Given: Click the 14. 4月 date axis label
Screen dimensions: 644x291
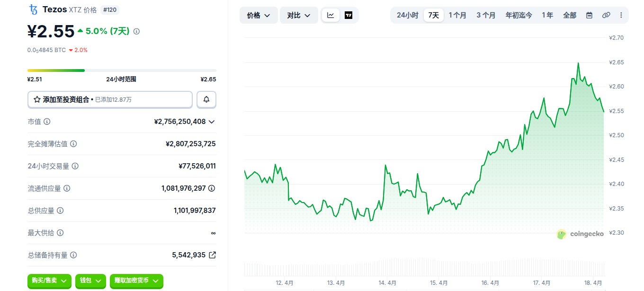Looking at the screenshot, I should 388,282.
